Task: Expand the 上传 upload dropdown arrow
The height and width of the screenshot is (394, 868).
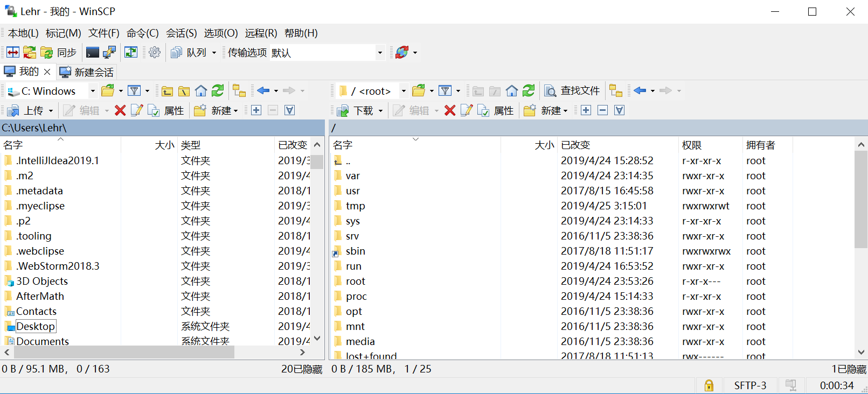Action: pos(51,111)
